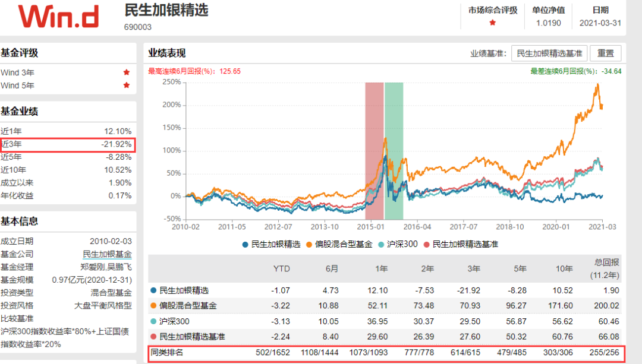642x364 pixels.
Task: Click 最差连续6月回报 -34.64 label
Action: [576, 71]
